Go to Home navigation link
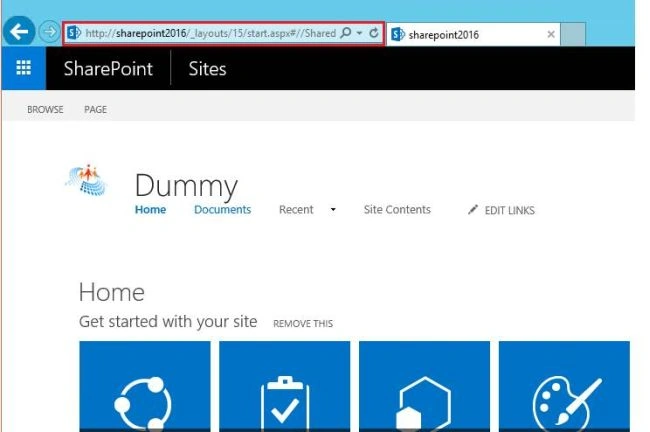650x432 pixels. [x=150, y=210]
